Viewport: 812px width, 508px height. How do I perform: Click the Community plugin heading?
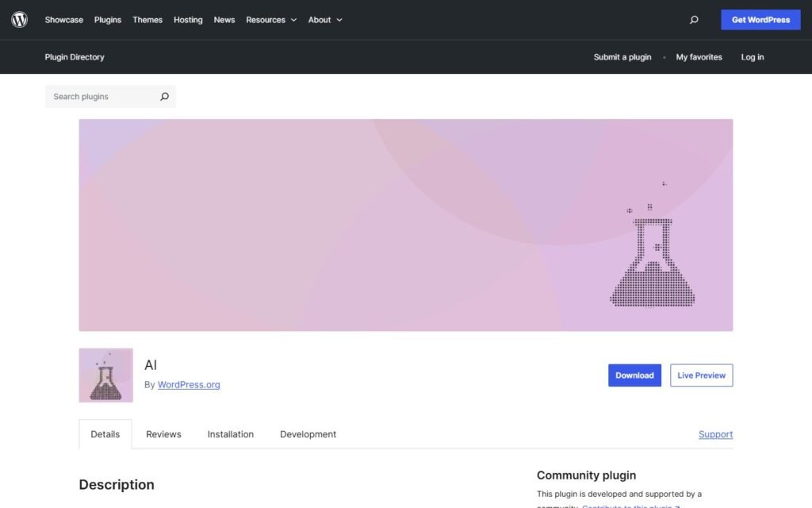coord(586,475)
